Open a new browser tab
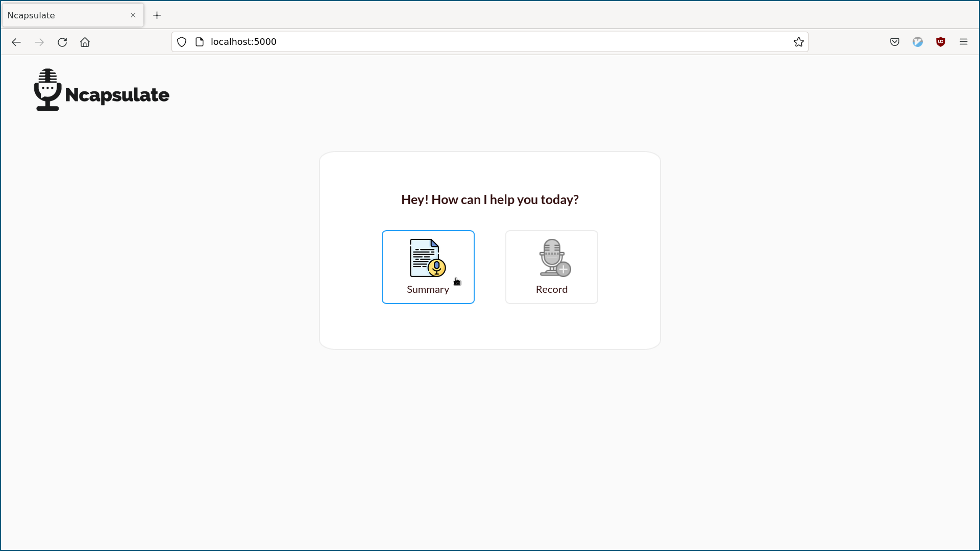Viewport: 980px width, 551px height. click(x=157, y=15)
